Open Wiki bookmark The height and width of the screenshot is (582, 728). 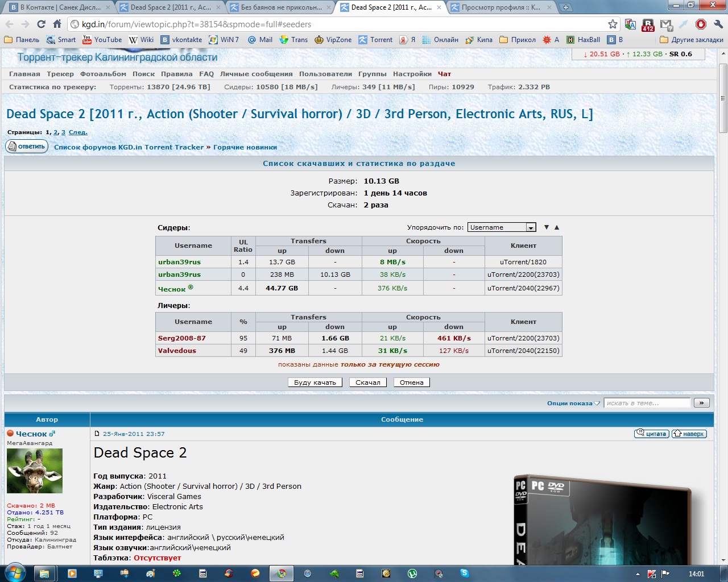click(141, 40)
